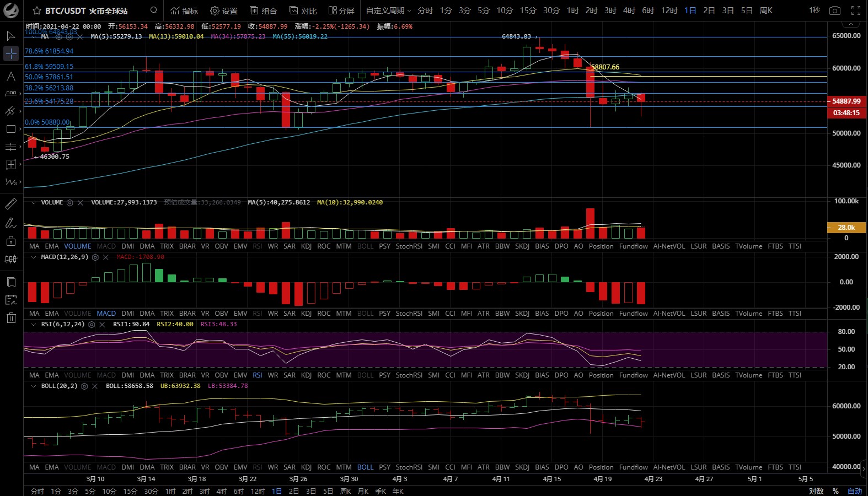Viewport: 868px width, 496px height.
Task: Pick the ruler measurement tool
Action: pos(10,204)
